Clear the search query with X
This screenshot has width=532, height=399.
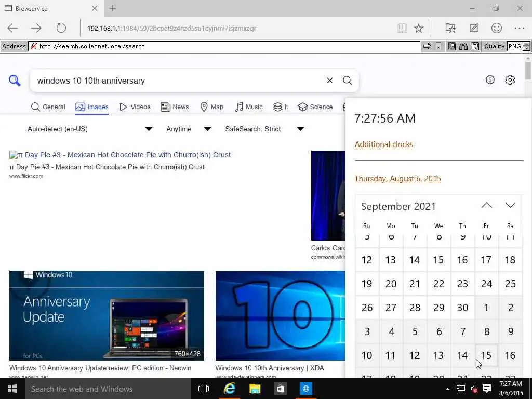pos(329,81)
